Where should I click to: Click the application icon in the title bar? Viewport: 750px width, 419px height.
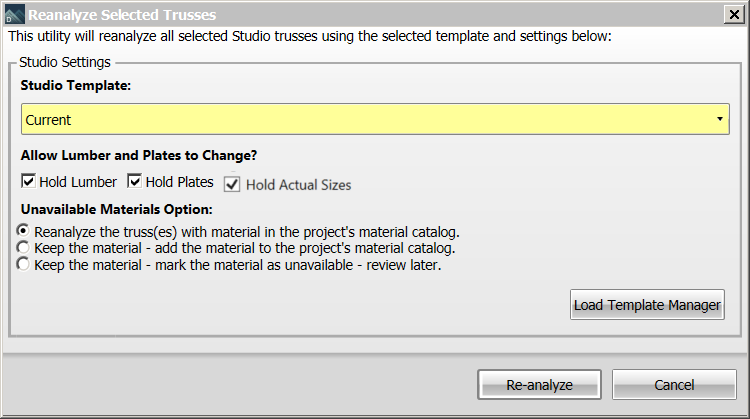click(14, 14)
